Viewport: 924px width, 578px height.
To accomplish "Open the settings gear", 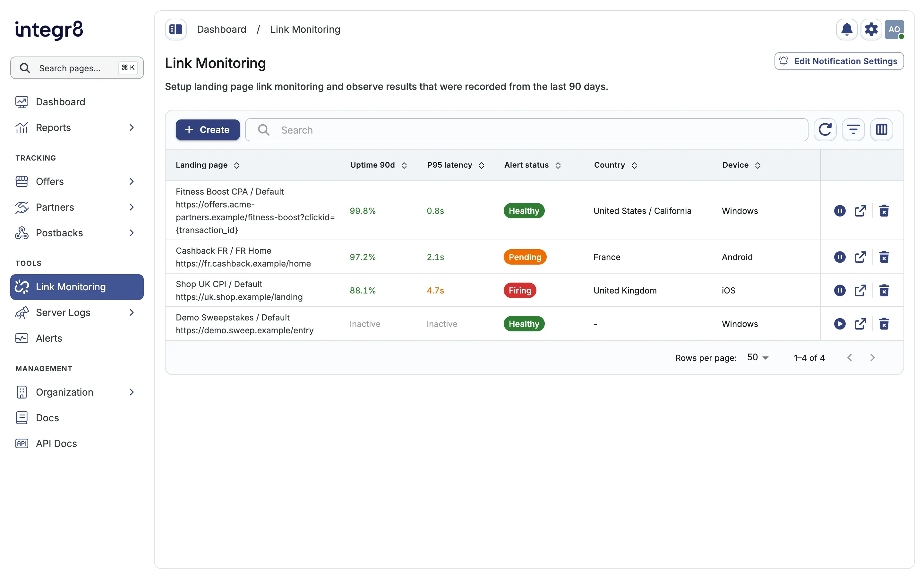I will (871, 30).
